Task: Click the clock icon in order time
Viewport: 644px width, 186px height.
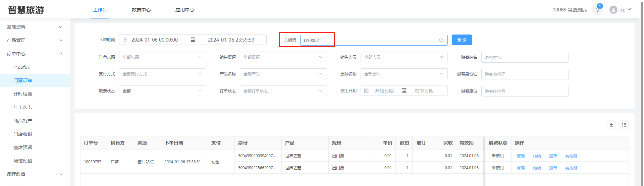Action: pos(125,40)
